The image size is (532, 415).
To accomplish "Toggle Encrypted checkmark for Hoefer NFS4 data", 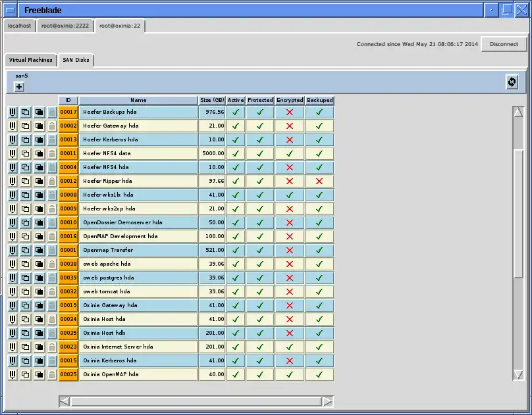I will [290, 154].
